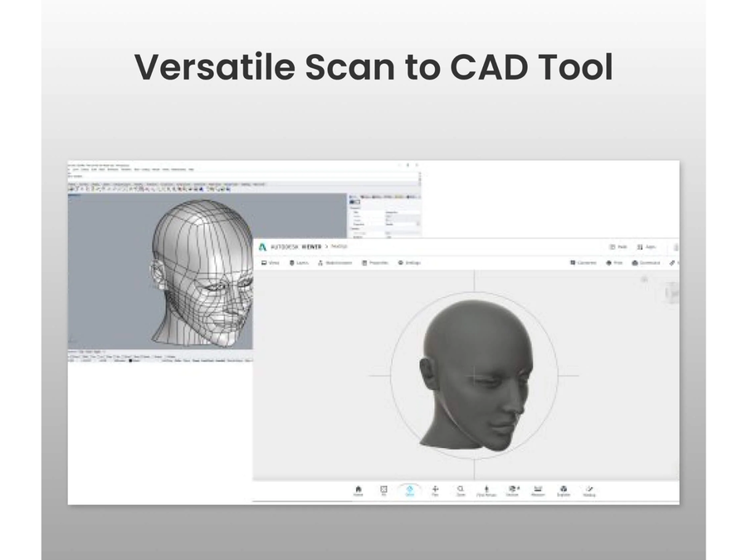The width and height of the screenshot is (747, 560).
Task: Enable First Person navigation
Action: coord(486,491)
